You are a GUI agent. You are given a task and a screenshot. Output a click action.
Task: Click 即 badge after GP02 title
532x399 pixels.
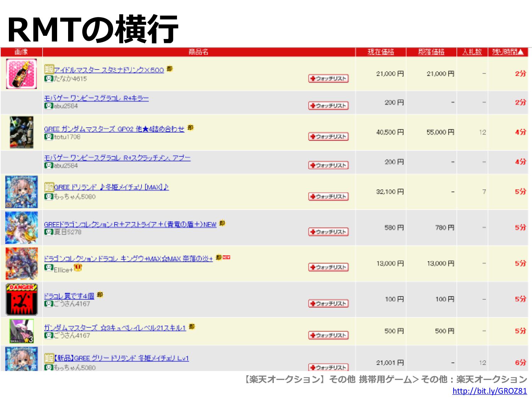pyautogui.click(x=190, y=128)
